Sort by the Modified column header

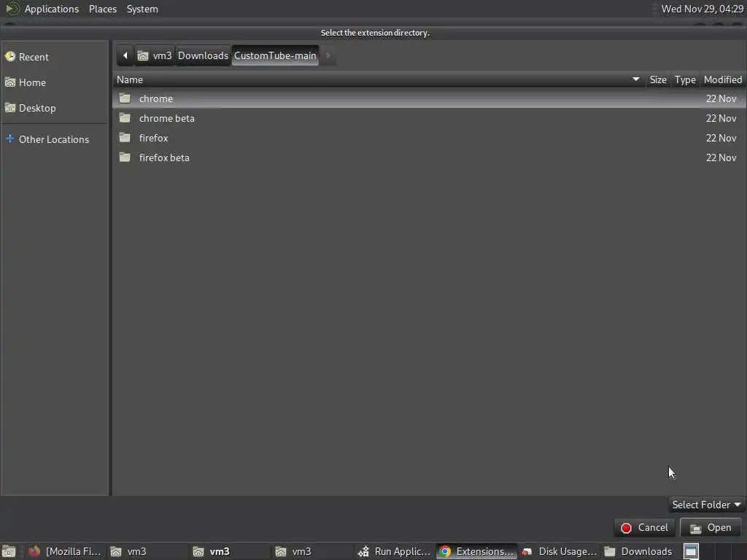tap(723, 79)
